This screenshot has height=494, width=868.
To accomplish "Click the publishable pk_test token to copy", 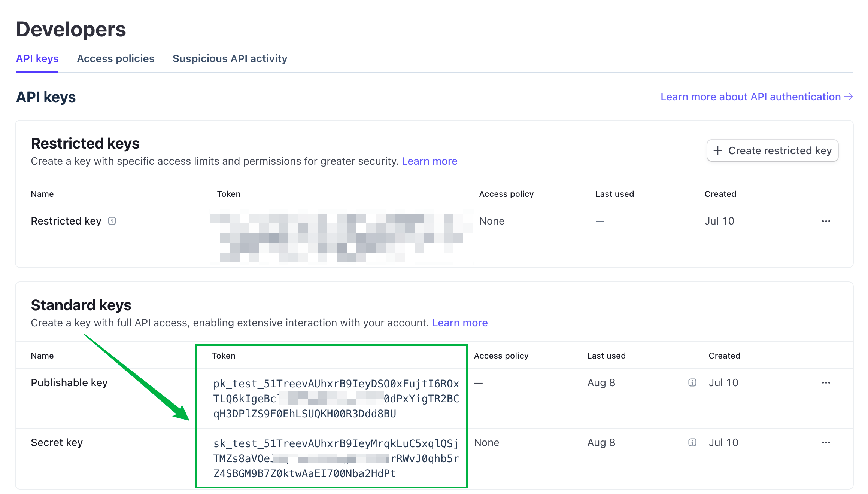I will point(336,399).
